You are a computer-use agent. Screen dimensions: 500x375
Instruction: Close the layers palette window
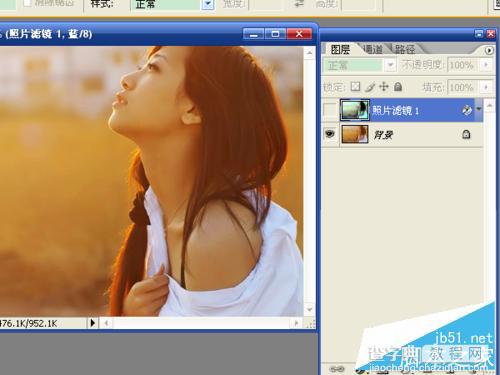tap(491, 34)
